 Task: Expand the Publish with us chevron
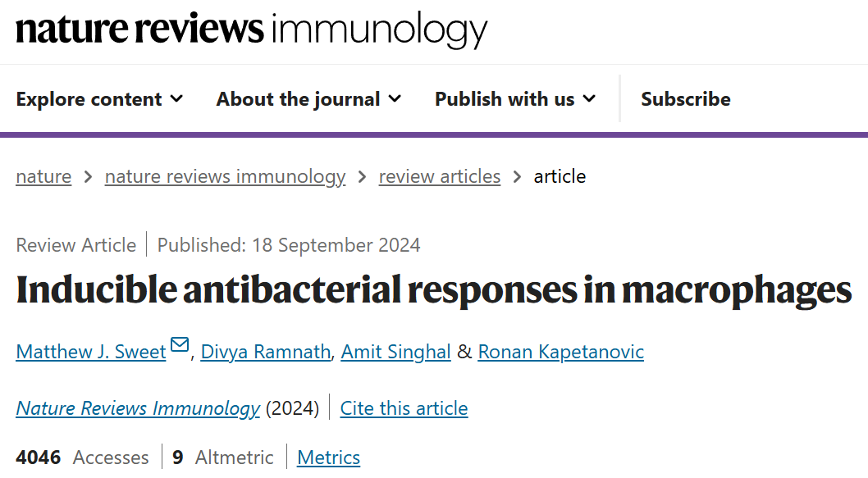pyautogui.click(x=589, y=99)
